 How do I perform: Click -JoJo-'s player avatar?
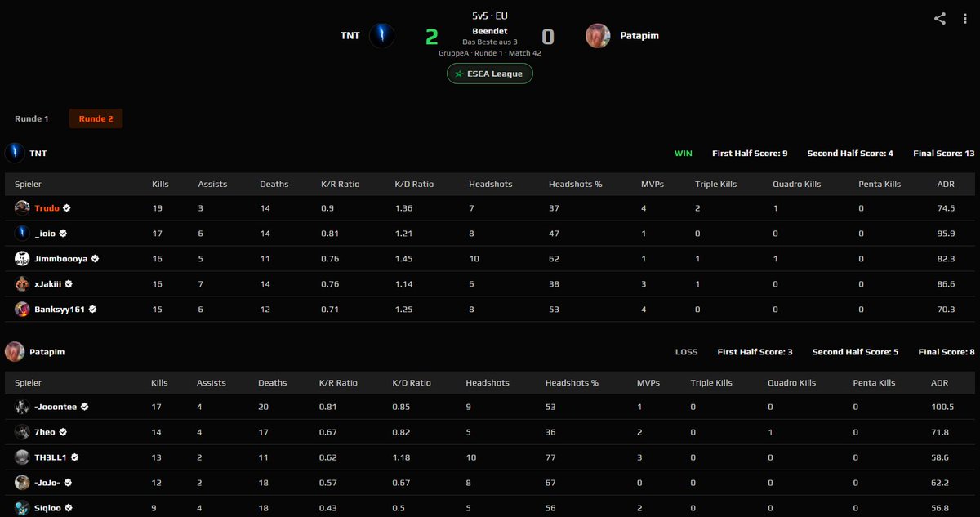tap(22, 483)
